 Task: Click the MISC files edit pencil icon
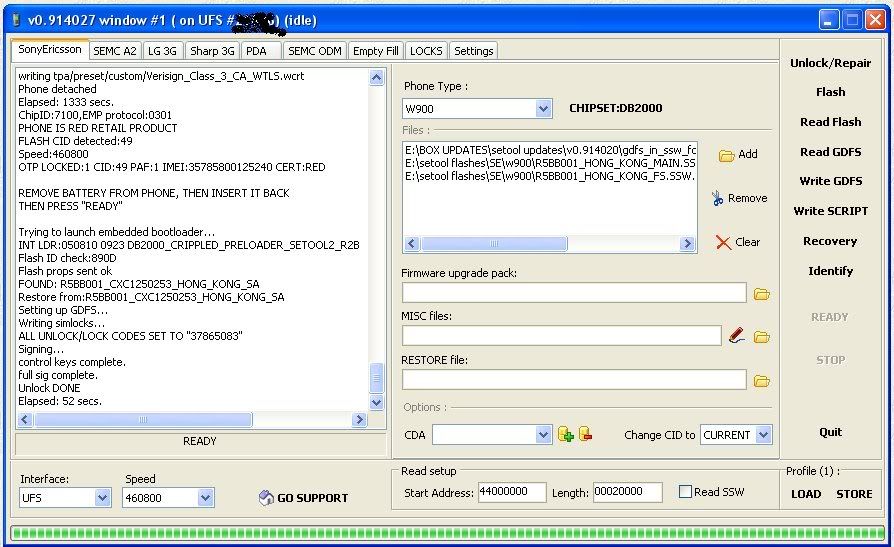click(737, 335)
